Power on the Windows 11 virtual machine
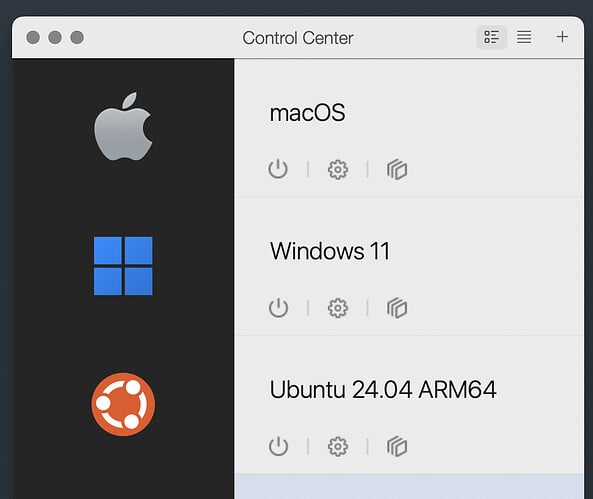 [278, 308]
